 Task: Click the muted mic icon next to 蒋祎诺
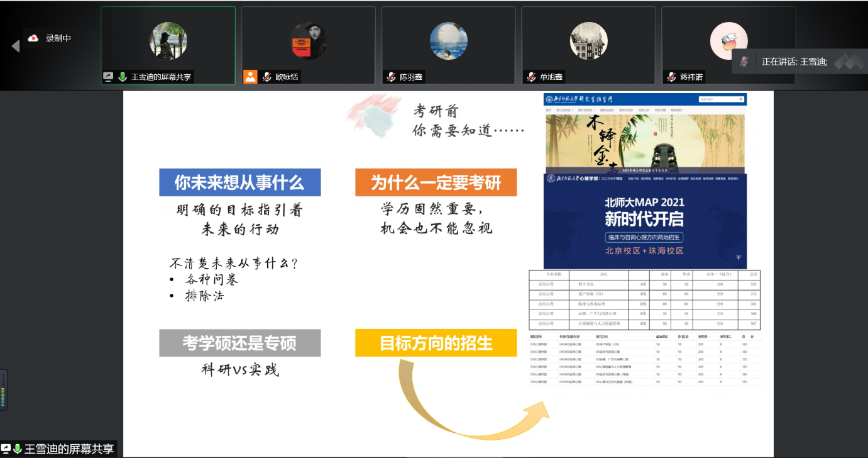671,77
